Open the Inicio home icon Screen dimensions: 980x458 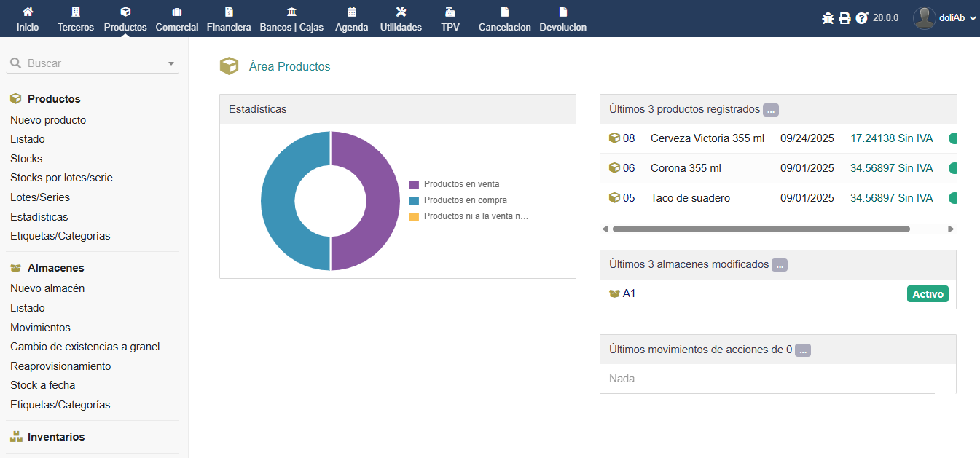28,12
